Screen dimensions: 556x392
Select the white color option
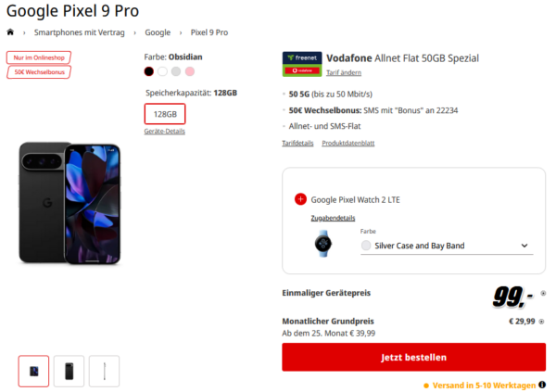click(162, 71)
